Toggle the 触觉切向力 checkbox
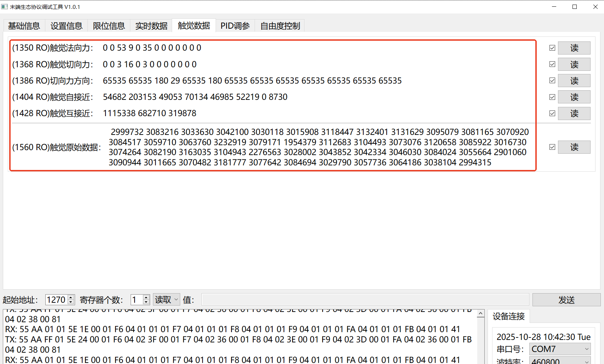 pos(552,64)
